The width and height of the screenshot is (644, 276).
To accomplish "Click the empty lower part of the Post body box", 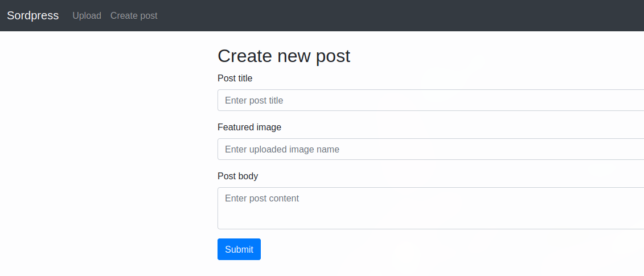I will pyautogui.click(x=431, y=218).
